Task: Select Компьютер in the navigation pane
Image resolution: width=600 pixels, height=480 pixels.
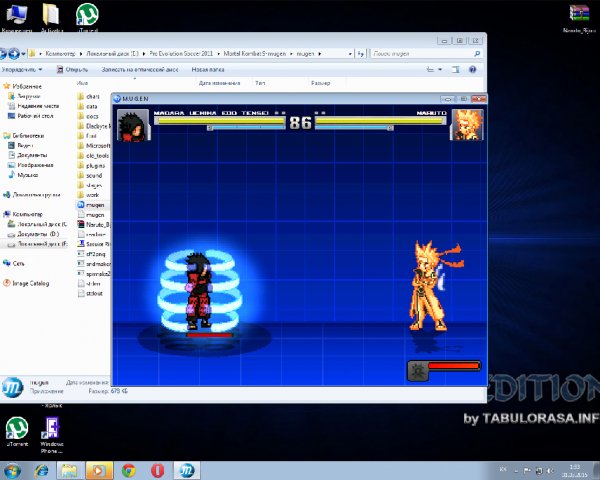Action: coord(28,214)
